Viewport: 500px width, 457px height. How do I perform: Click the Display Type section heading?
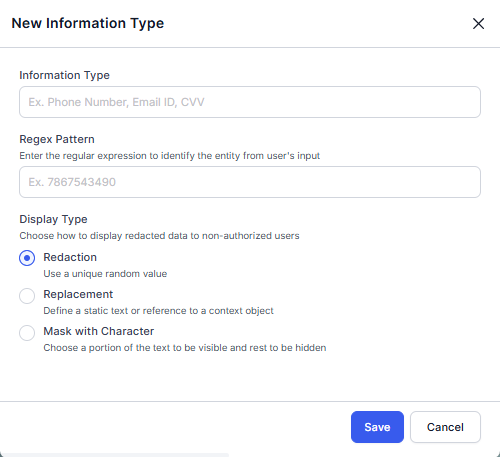coord(53,219)
